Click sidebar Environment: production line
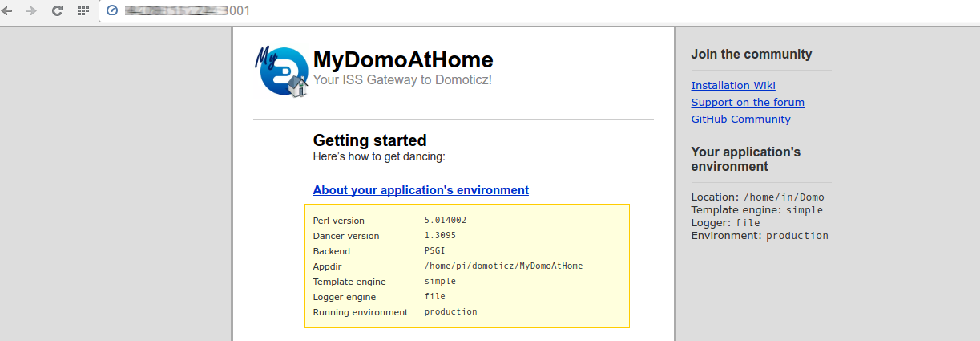The image size is (980, 341). [760, 236]
